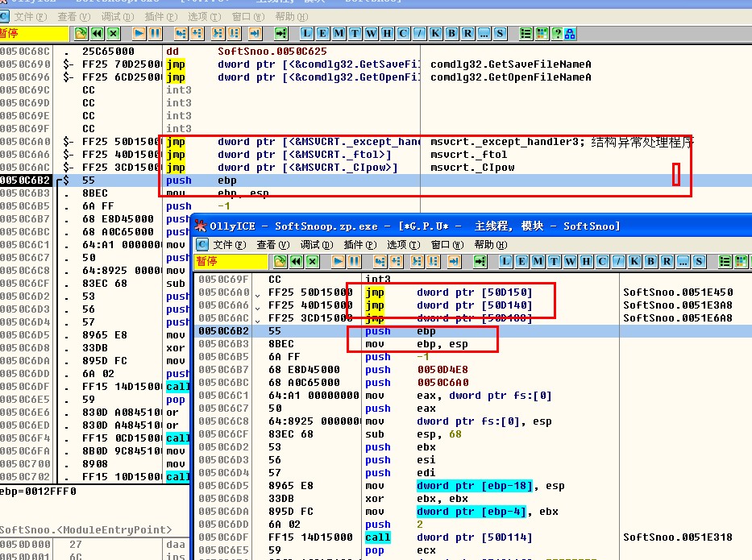Open 插件(P) menu in SoftSnoop.zp.exe window
The width and height of the screenshot is (752, 560).
pyautogui.click(x=360, y=244)
